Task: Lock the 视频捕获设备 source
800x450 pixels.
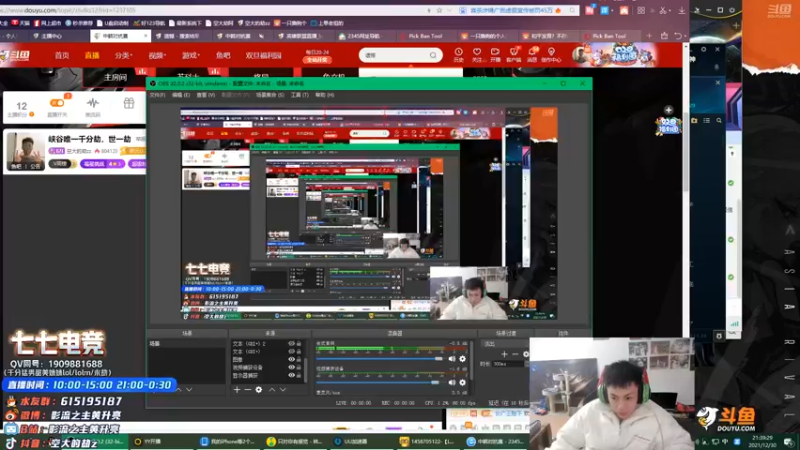Action: pos(299,367)
